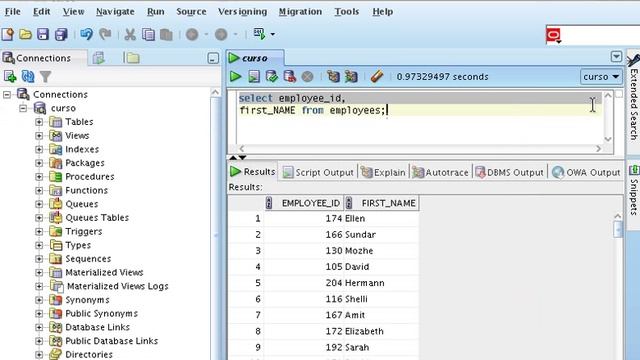Viewport: 640px width, 360px height.
Task: Click the New file icon in main toolbar
Action: (8, 34)
